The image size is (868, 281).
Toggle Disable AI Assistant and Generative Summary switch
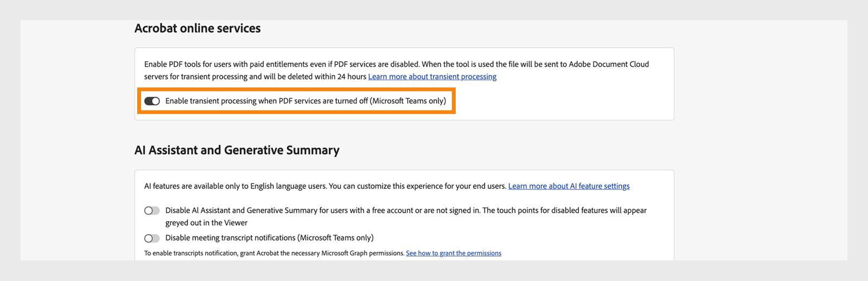click(152, 210)
